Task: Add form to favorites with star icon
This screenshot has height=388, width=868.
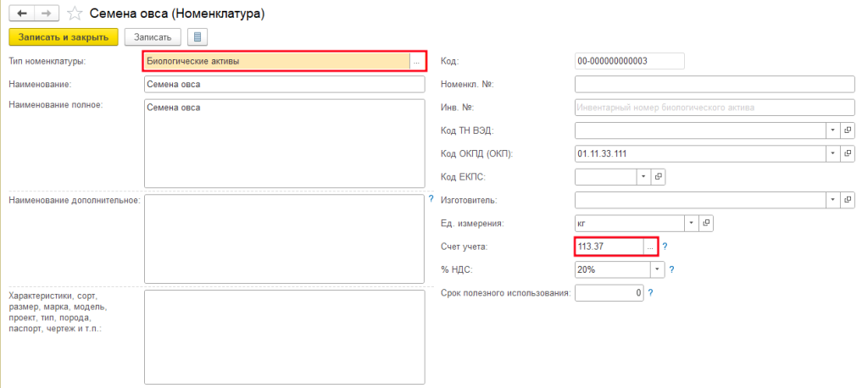Action: tap(75, 14)
